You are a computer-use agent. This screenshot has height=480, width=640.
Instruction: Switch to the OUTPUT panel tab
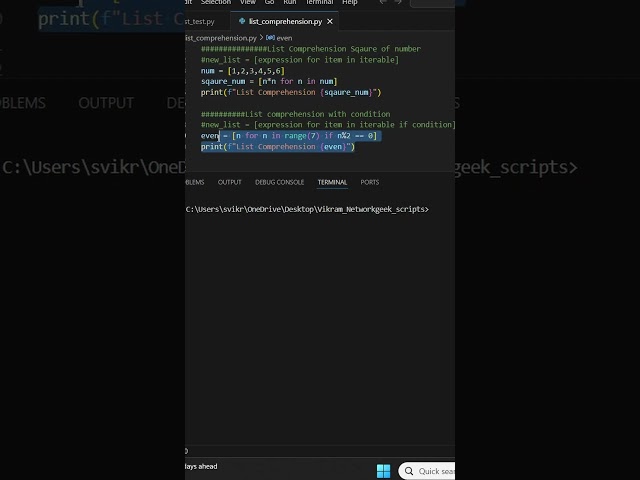click(229, 182)
